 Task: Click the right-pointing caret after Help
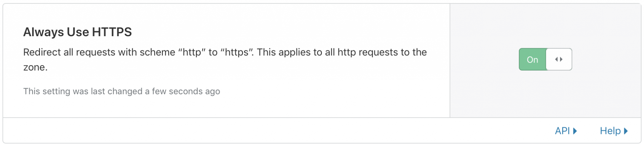coord(626,131)
